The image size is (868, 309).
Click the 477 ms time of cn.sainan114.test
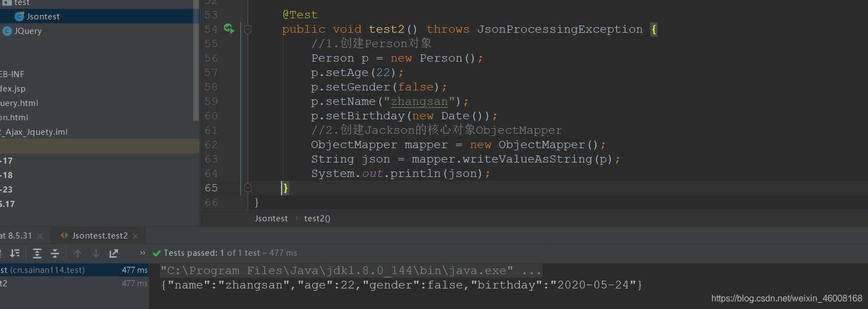point(134,270)
